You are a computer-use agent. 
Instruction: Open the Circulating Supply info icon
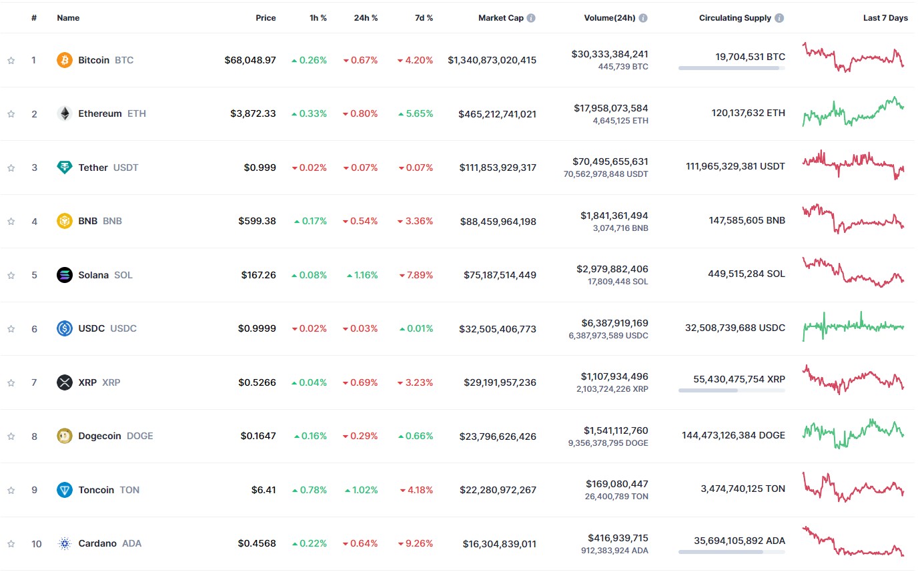tap(779, 18)
